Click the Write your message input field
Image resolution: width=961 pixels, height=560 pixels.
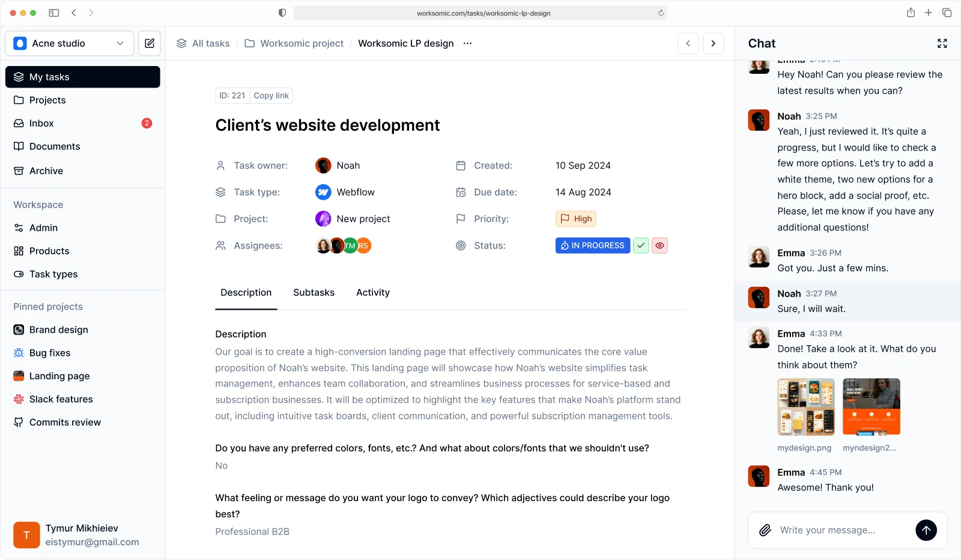(835, 530)
